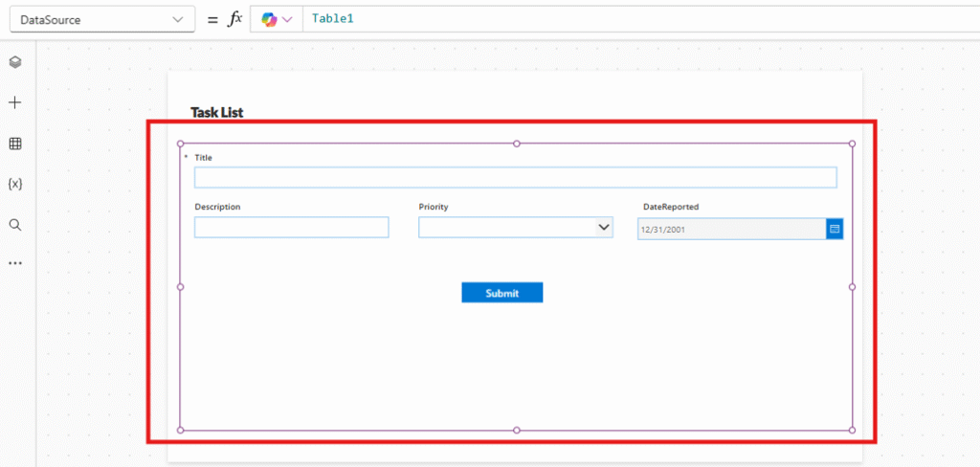This screenshot has width=980, height=467.
Task: Click the Copilot icon in formula bar
Action: pyautogui.click(x=269, y=19)
